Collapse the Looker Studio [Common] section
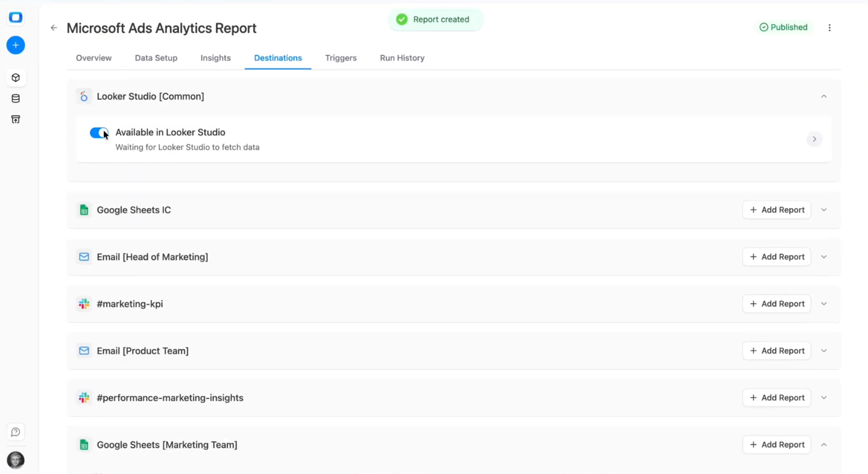Screen dimensions: 868x474 coord(824,96)
